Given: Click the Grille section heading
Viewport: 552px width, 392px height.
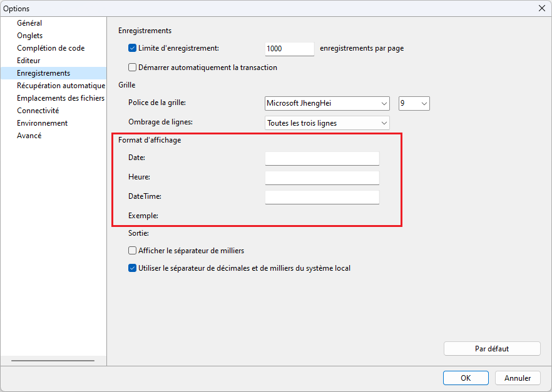Looking at the screenshot, I should 126,85.
